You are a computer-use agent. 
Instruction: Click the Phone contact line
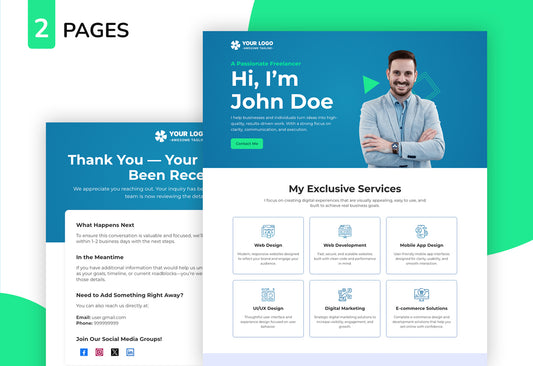(x=97, y=323)
